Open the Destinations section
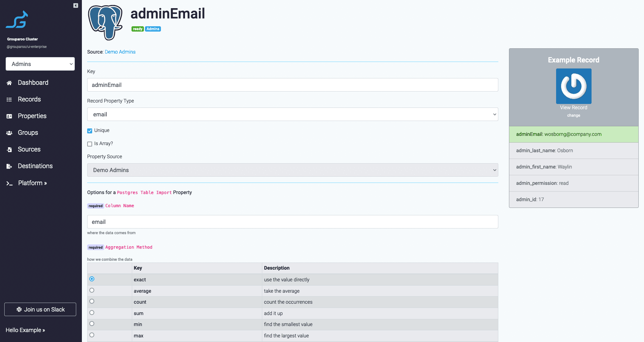The width and height of the screenshot is (644, 342). pyautogui.click(x=35, y=166)
